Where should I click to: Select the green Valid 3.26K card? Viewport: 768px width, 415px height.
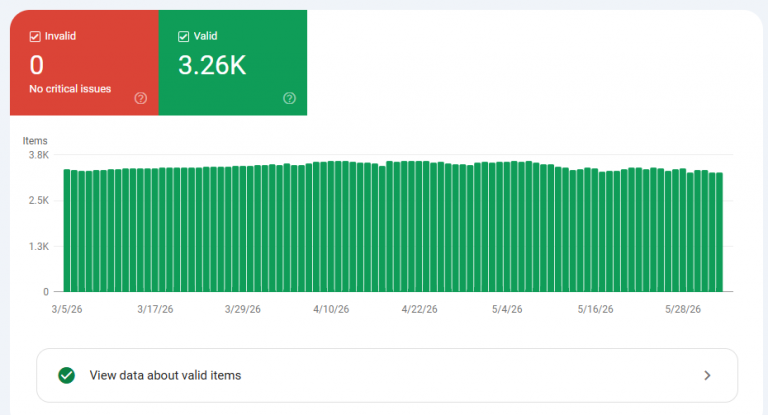click(x=233, y=63)
